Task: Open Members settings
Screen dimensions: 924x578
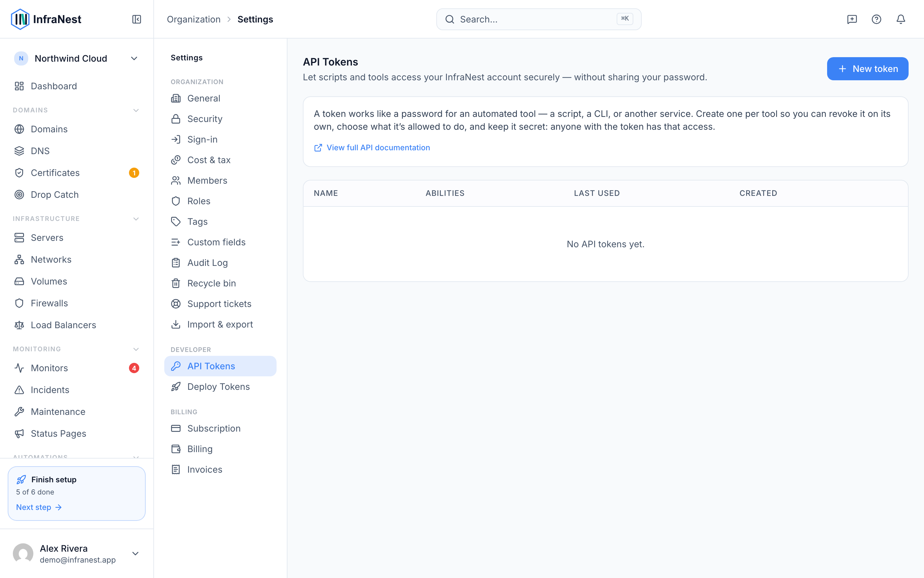Action: coord(220,180)
